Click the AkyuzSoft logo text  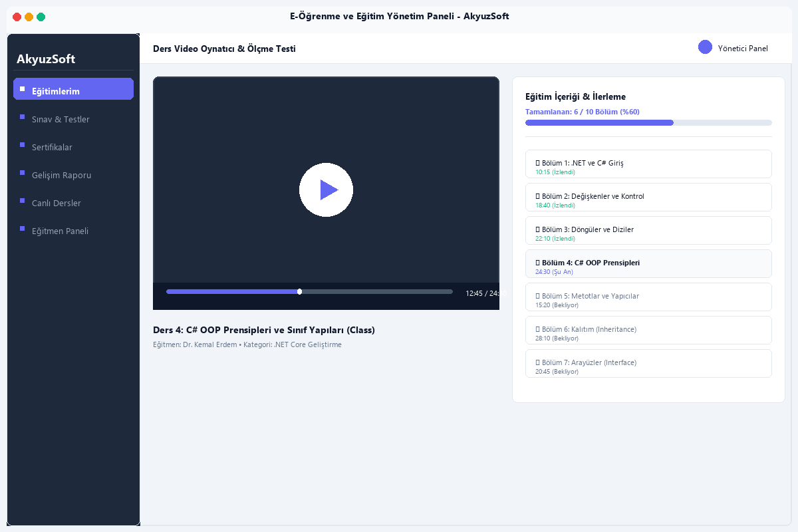tap(46, 59)
